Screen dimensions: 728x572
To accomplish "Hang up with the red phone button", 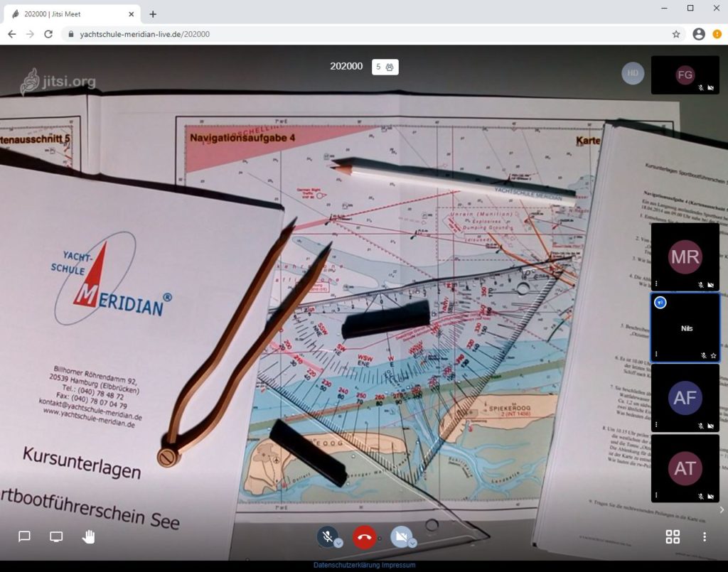I will click(x=364, y=537).
